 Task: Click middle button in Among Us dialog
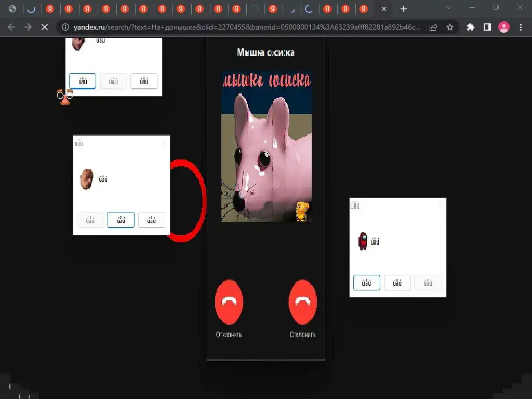[x=397, y=283]
